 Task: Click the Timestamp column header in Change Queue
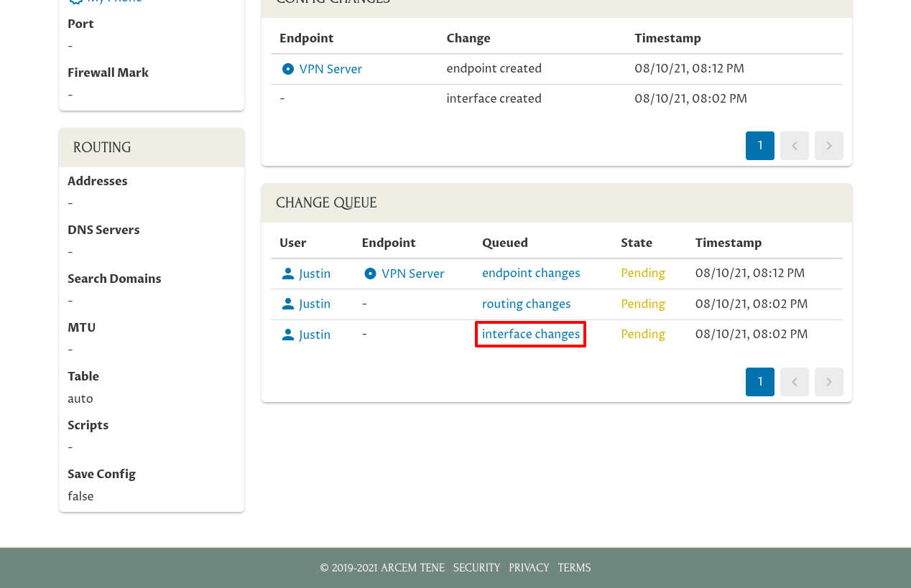(729, 243)
